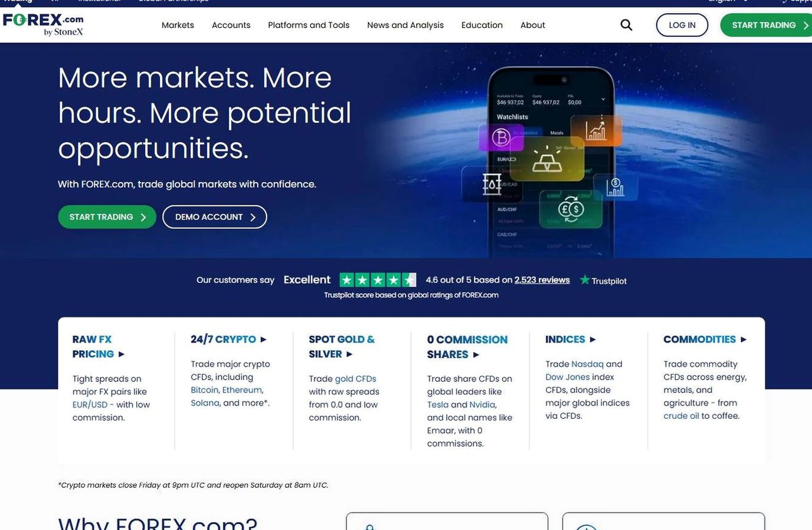The height and width of the screenshot is (530, 812).
Task: Click the green currency exchange icon tile
Action: click(571, 209)
